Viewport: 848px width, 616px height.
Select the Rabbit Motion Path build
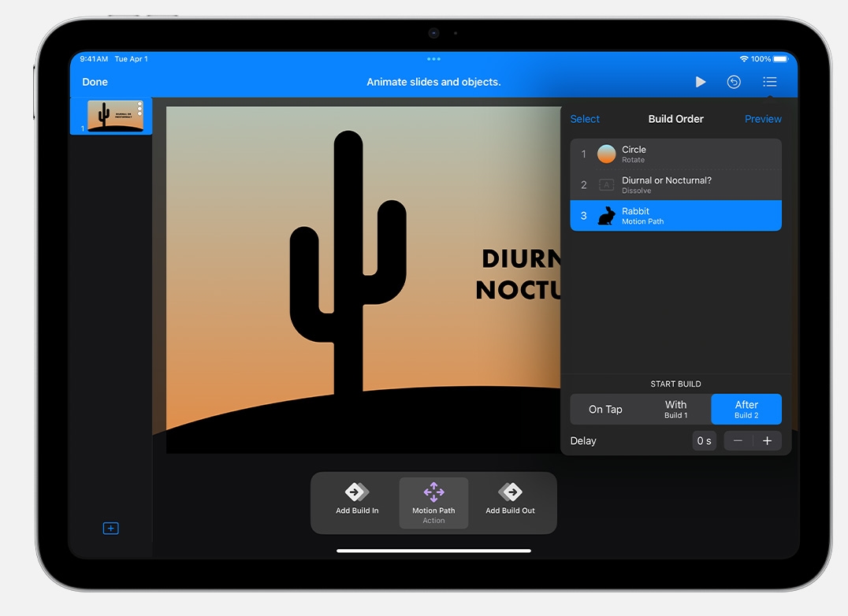675,216
